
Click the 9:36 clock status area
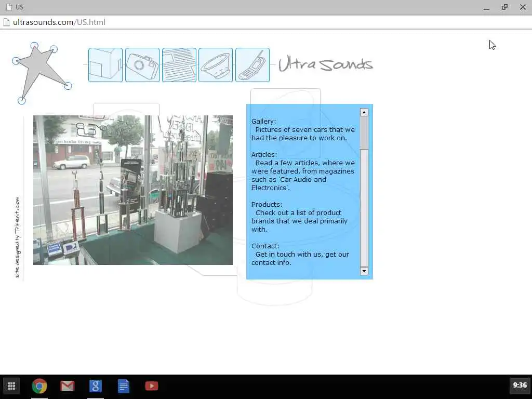(x=520, y=385)
